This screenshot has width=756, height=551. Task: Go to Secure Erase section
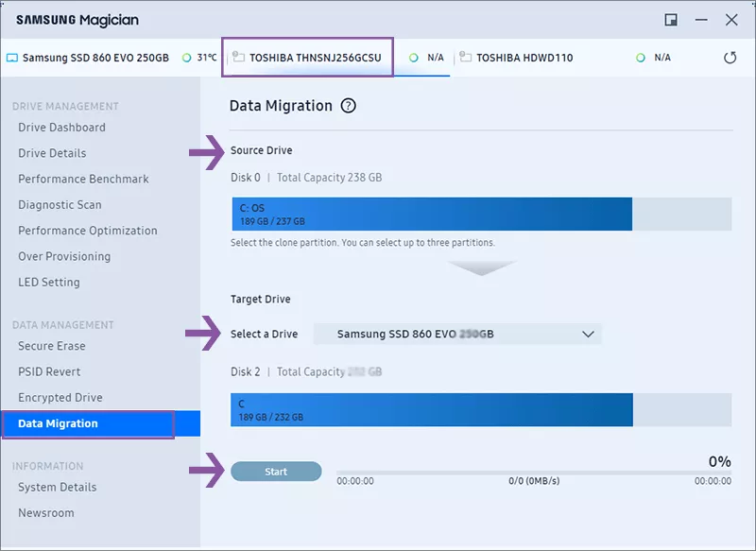pyautogui.click(x=52, y=346)
